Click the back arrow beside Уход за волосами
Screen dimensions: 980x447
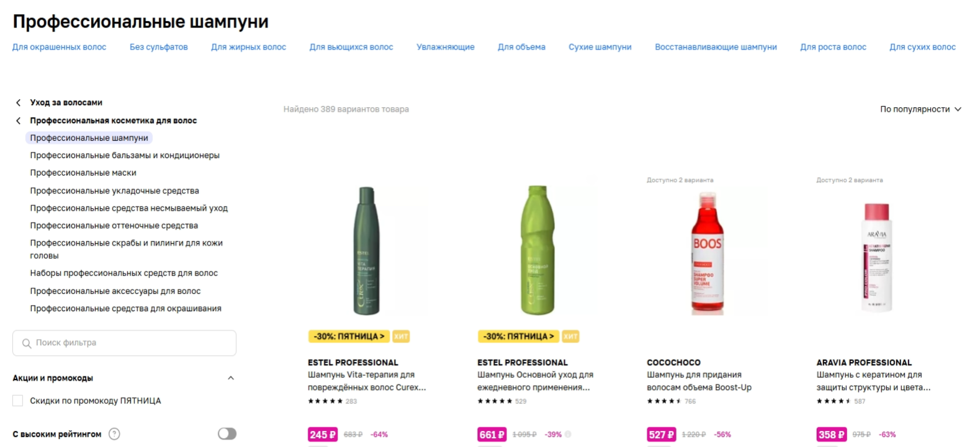tap(18, 103)
